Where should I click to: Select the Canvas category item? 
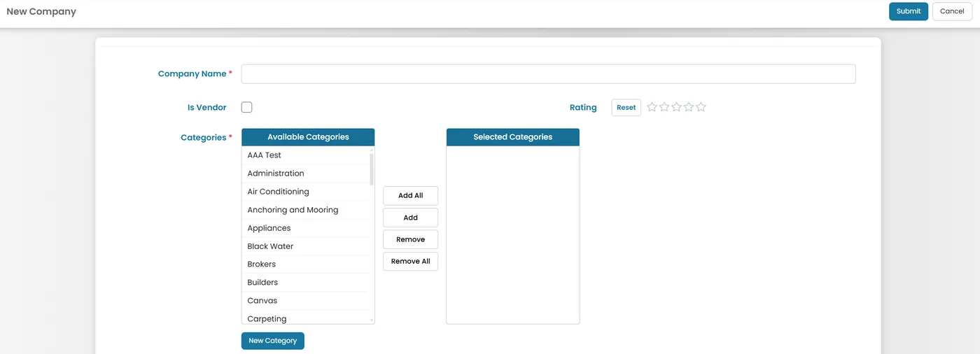click(x=306, y=301)
